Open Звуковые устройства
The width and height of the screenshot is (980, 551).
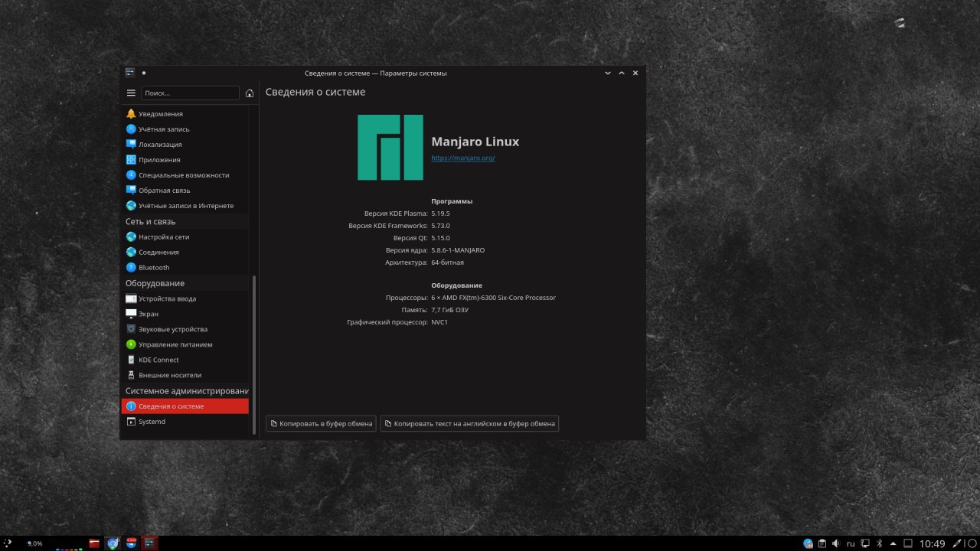185,329
